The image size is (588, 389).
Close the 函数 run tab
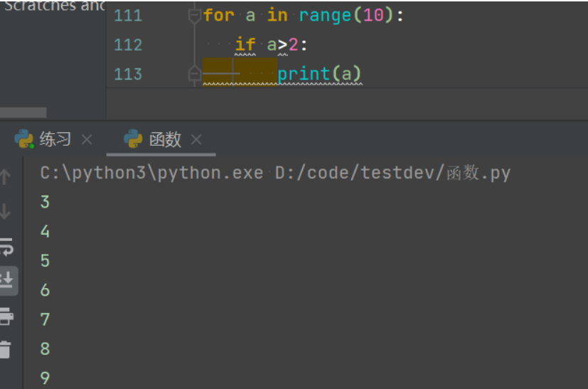[197, 139]
